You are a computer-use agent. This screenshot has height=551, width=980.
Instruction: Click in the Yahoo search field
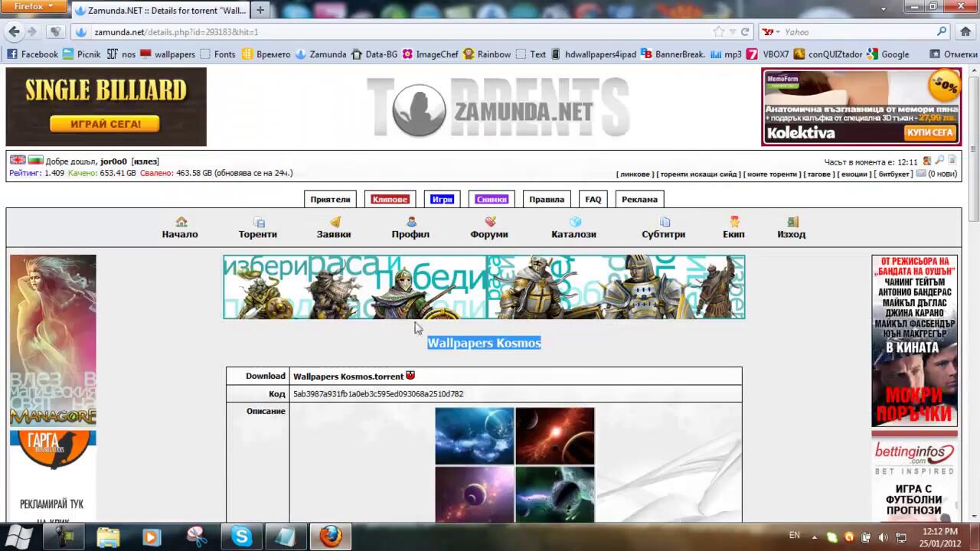pyautogui.click(x=857, y=32)
